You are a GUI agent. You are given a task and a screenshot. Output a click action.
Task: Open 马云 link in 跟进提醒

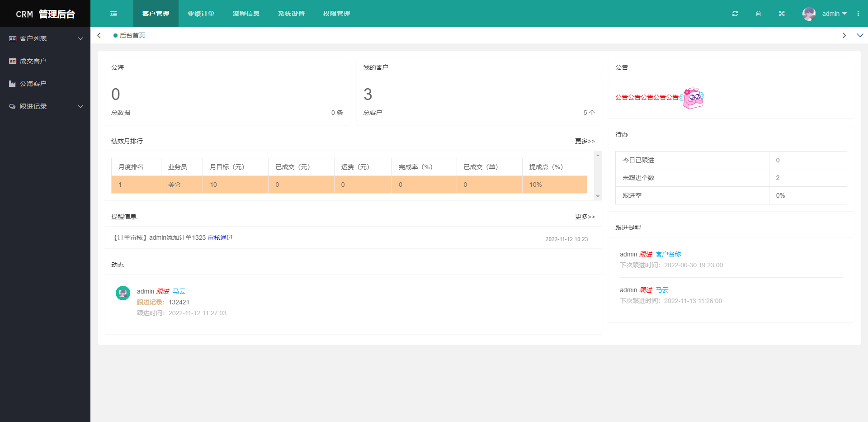[662, 290]
